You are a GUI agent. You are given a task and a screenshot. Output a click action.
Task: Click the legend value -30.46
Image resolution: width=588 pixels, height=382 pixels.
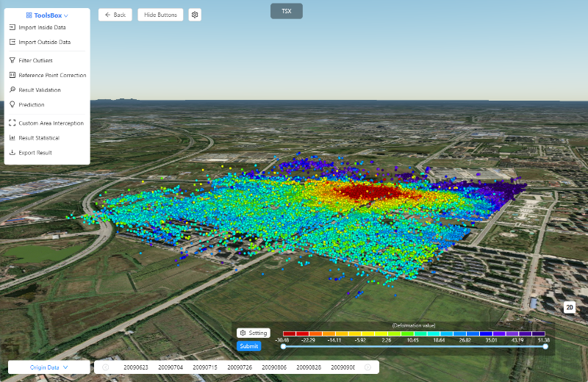(282, 340)
